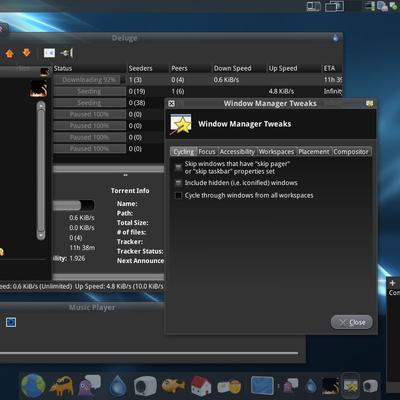The height and width of the screenshot is (400, 400).
Task: Sort Deluge list by Peers column
Action: click(x=191, y=68)
